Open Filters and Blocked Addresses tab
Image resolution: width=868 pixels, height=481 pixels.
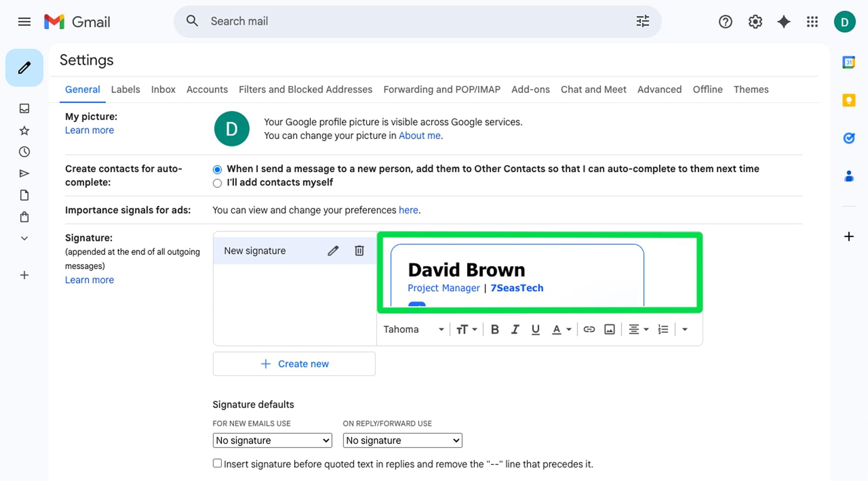click(305, 89)
